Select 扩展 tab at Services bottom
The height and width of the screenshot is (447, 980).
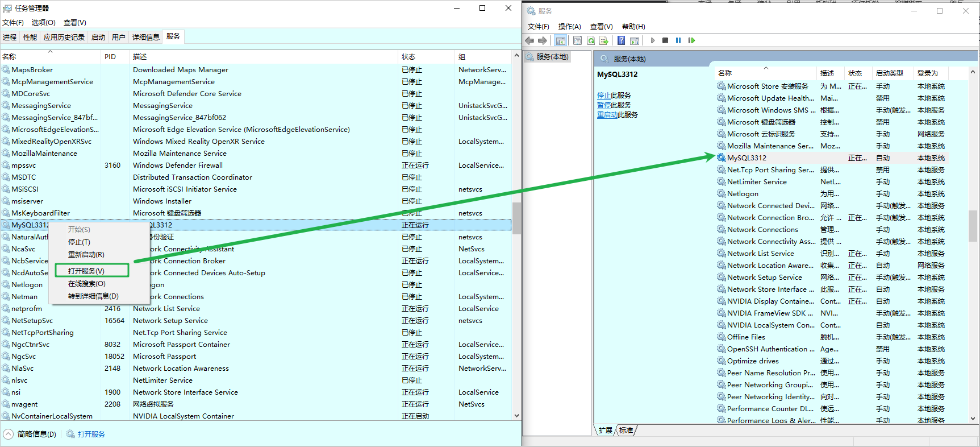[x=606, y=431]
